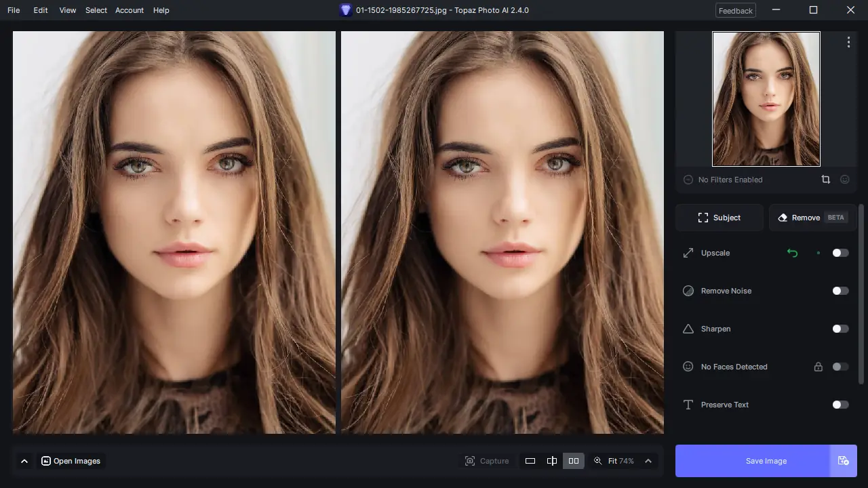
Task: Click the Remove Noise icon
Action: point(688,291)
